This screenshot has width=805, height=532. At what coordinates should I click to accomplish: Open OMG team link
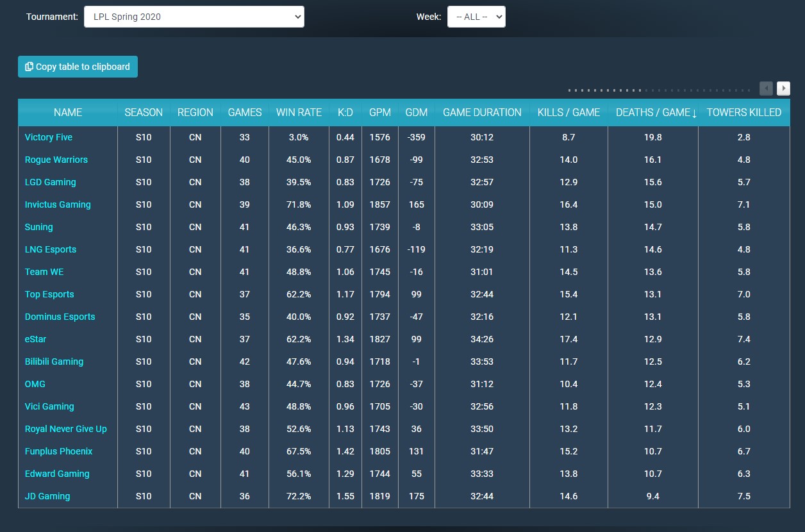pos(35,384)
